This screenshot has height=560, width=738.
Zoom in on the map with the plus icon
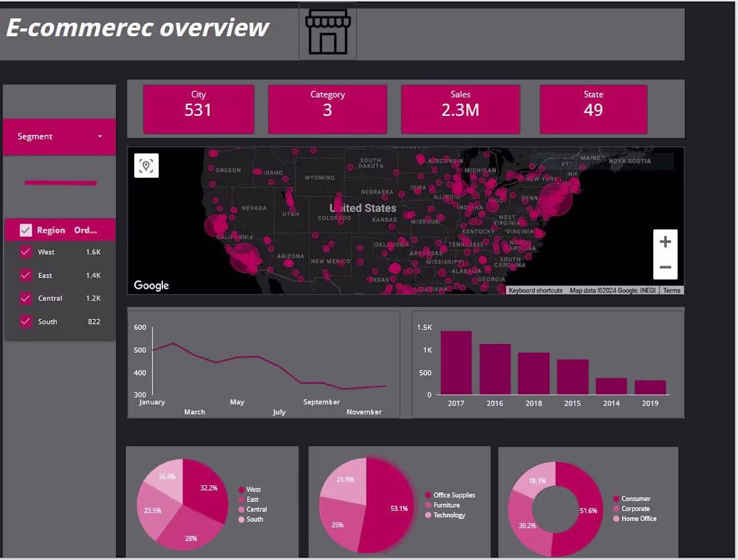pyautogui.click(x=665, y=241)
